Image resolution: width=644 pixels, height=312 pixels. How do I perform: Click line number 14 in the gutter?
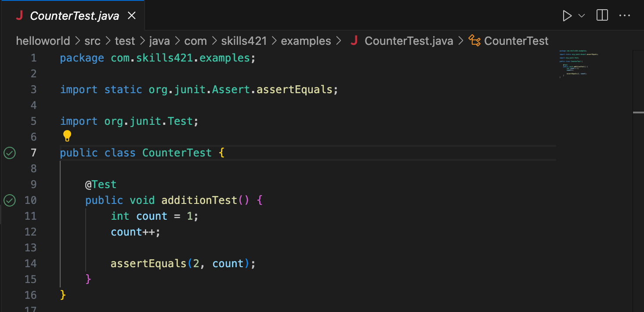coord(30,264)
